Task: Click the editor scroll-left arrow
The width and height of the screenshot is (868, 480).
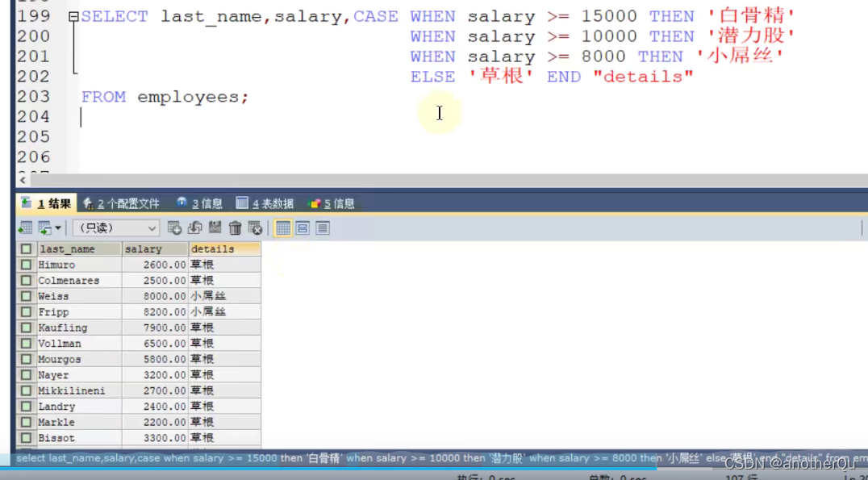Action: click(x=23, y=180)
